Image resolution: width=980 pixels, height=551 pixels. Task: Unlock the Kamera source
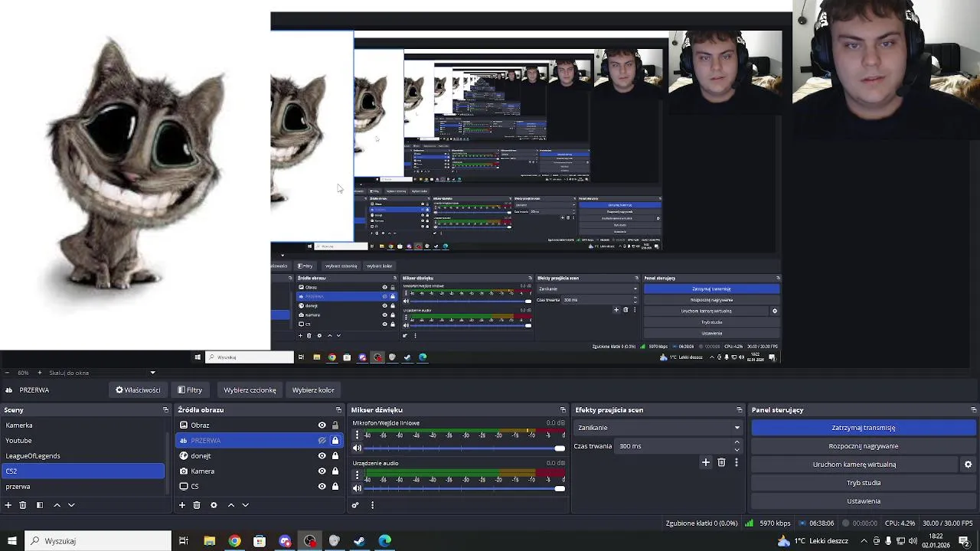(x=335, y=471)
